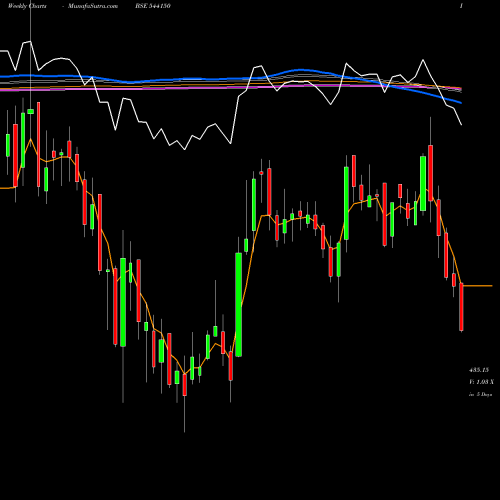Click the last red candle at the chart's right end
Screen dimensions: 500x500
[x=461, y=307]
